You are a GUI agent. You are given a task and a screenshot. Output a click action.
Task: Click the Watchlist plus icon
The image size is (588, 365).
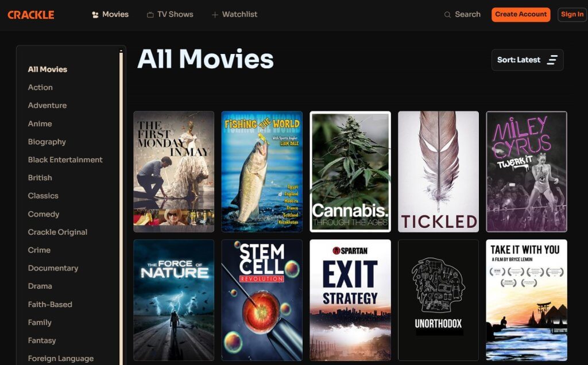tap(215, 14)
